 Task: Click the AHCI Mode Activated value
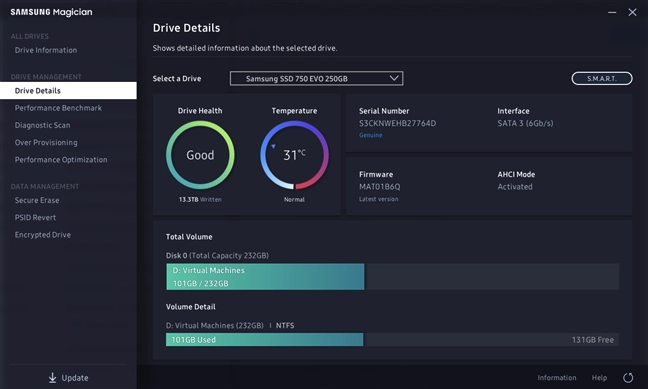tap(515, 187)
